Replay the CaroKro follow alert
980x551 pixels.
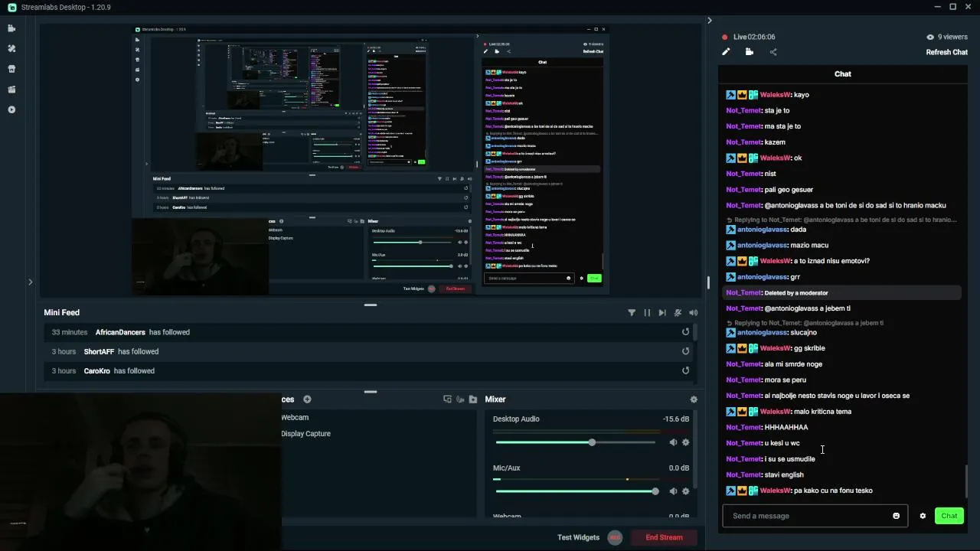(x=686, y=370)
